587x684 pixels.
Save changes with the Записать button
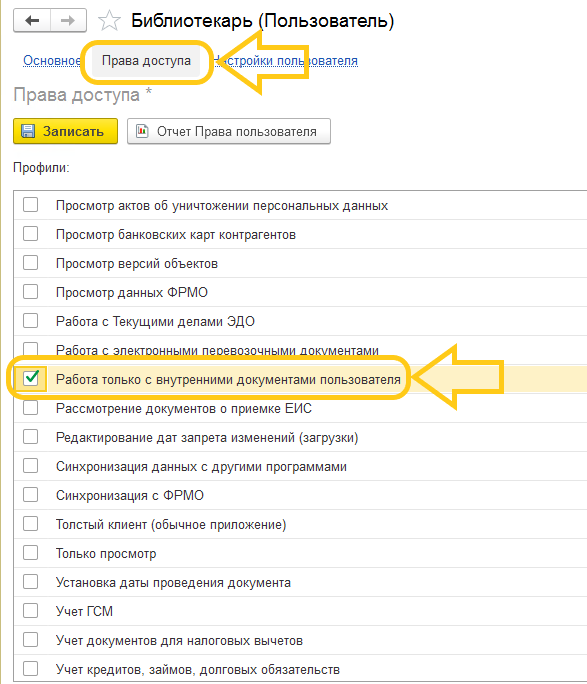click(x=65, y=131)
